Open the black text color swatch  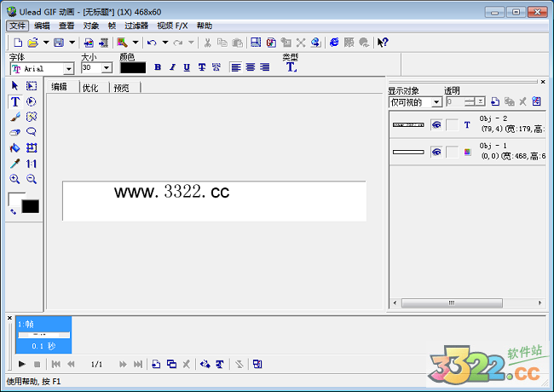click(133, 68)
